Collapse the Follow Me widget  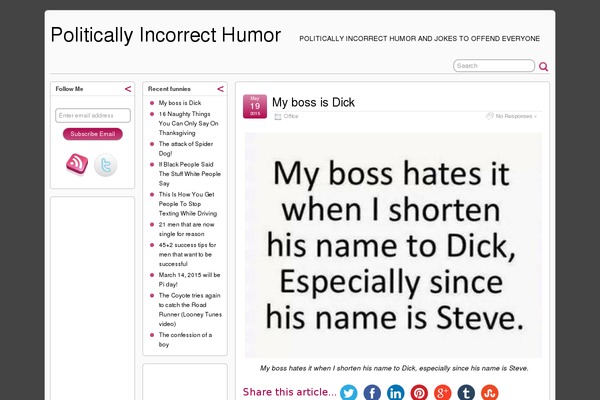tap(128, 89)
